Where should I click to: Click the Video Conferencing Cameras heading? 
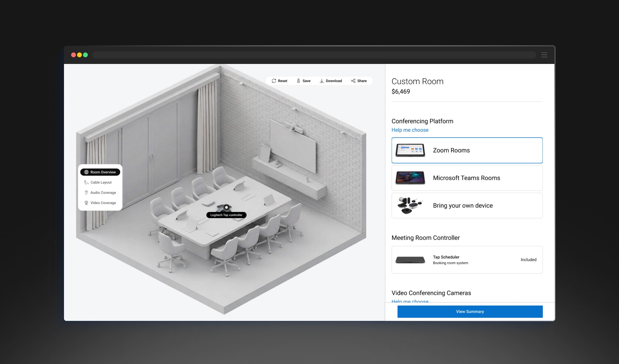[x=431, y=293]
